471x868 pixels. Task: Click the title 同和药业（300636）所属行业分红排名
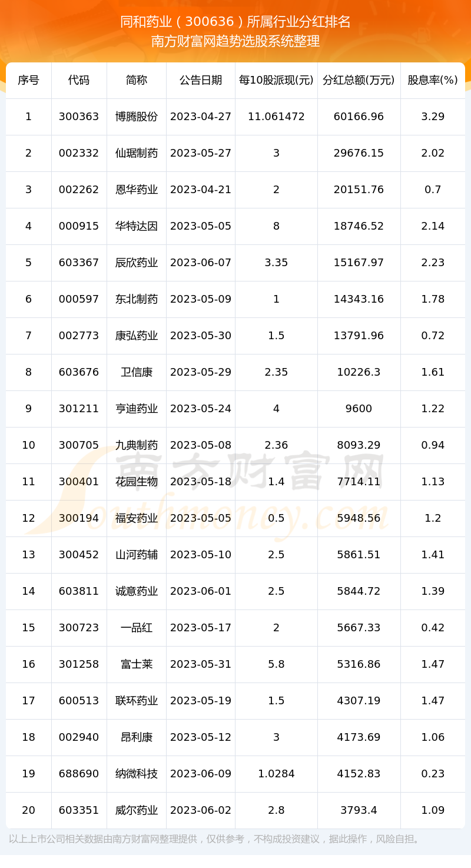point(235,22)
